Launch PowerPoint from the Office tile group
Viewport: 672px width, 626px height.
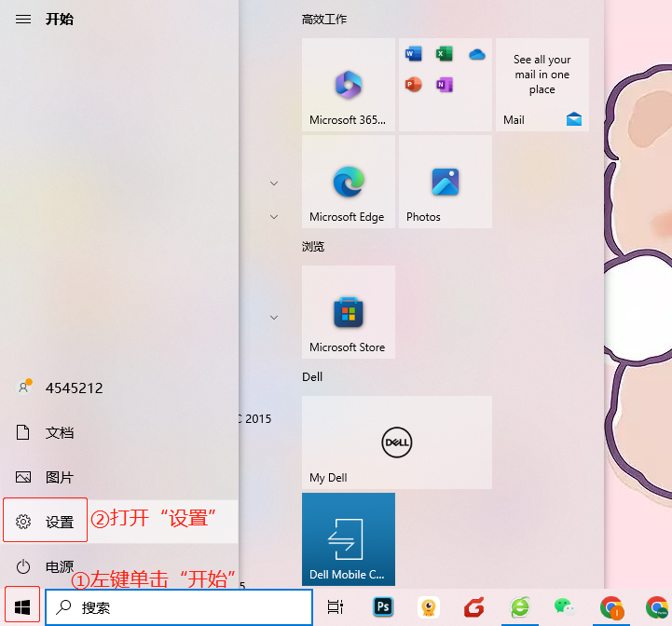(414, 85)
